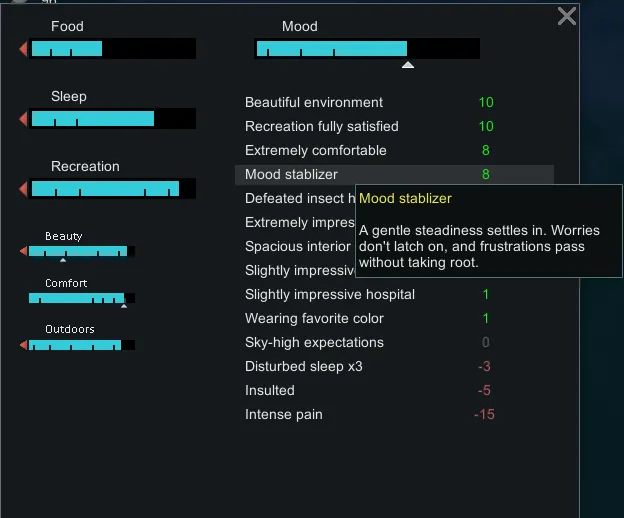Click the Comfort need bar
Image resolution: width=624 pixels, height=518 pixels.
81,298
